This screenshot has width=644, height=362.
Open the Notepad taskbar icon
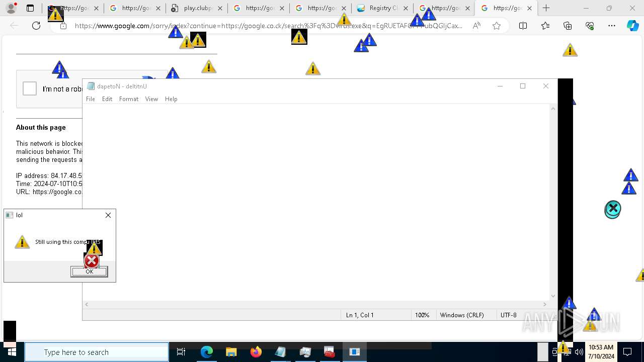280,352
